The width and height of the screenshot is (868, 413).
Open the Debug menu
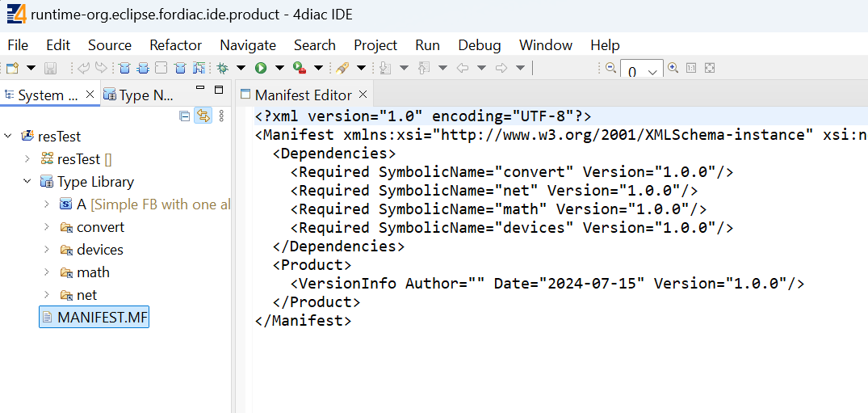click(480, 45)
